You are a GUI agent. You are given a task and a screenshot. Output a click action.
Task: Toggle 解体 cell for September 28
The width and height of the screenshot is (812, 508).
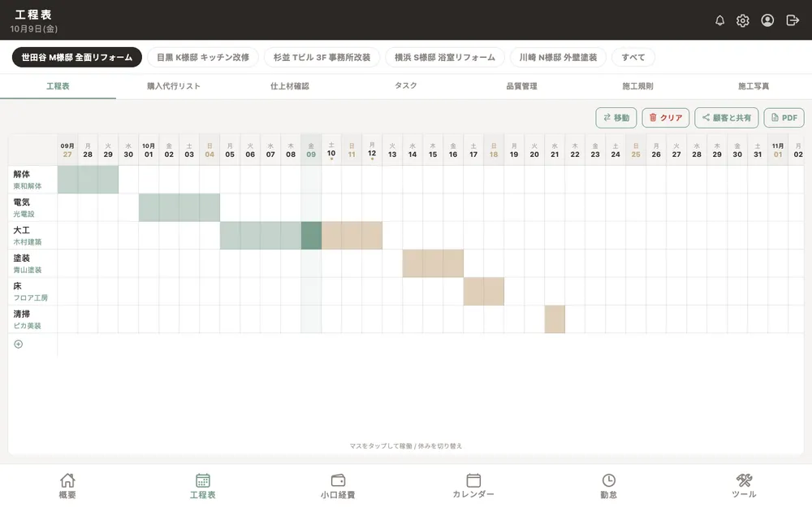pyautogui.click(x=88, y=180)
